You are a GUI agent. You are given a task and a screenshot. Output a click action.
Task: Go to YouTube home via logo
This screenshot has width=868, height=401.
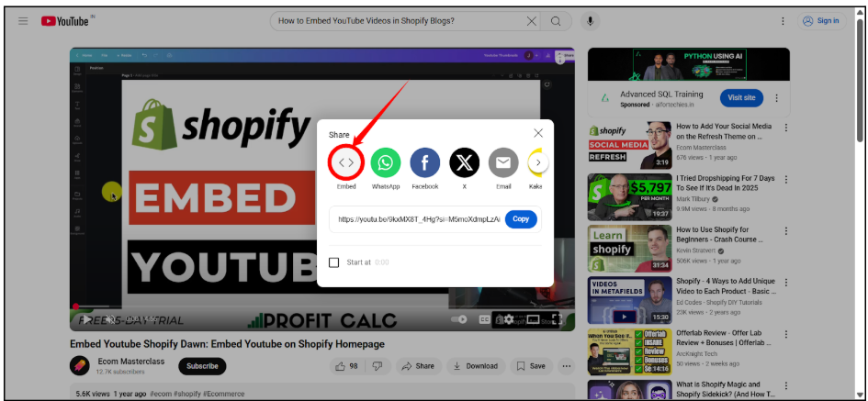(65, 21)
